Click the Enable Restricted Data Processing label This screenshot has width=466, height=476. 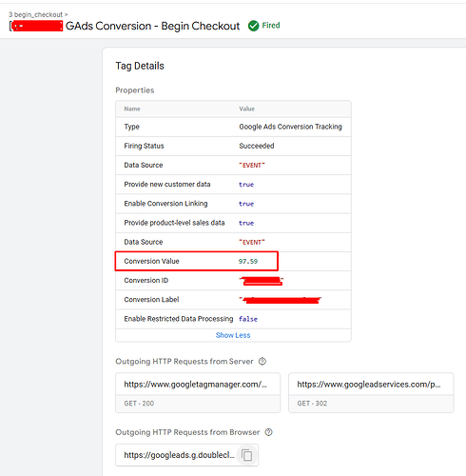[x=179, y=319]
